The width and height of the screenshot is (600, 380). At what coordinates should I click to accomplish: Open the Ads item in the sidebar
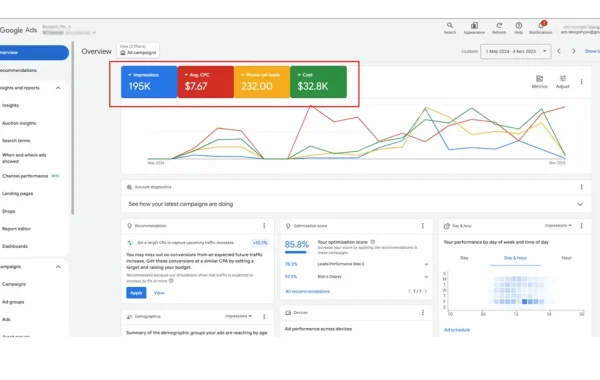6,320
